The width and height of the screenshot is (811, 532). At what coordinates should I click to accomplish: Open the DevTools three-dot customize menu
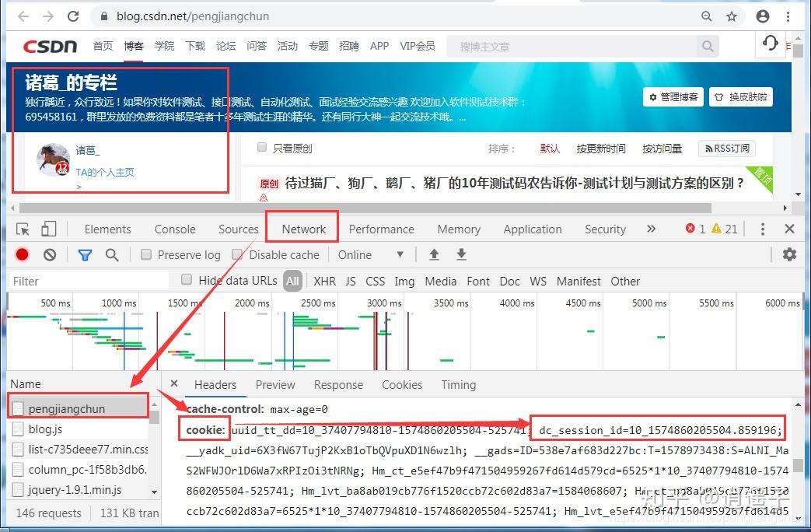pyautogui.click(x=762, y=229)
